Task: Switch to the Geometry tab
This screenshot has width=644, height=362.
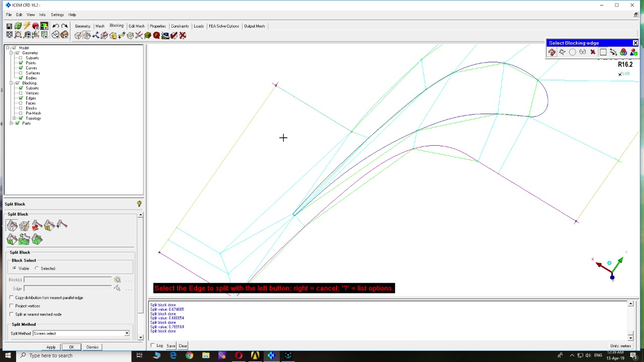Action: (83, 26)
